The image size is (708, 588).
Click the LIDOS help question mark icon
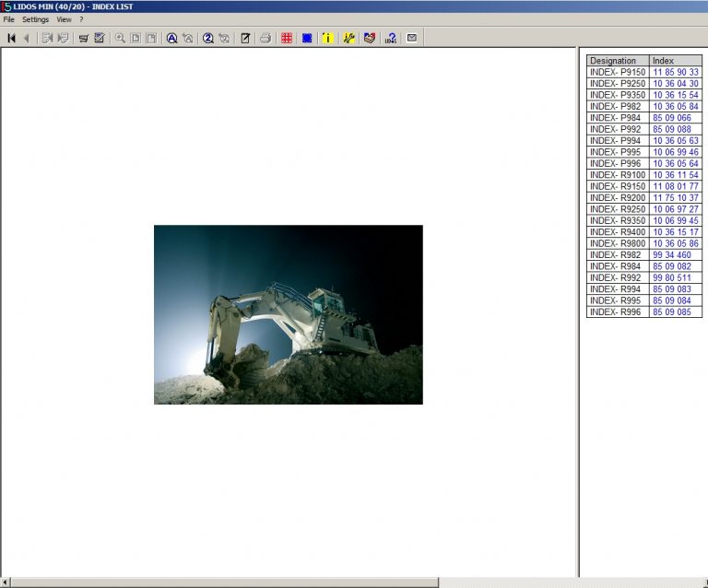tap(391, 38)
